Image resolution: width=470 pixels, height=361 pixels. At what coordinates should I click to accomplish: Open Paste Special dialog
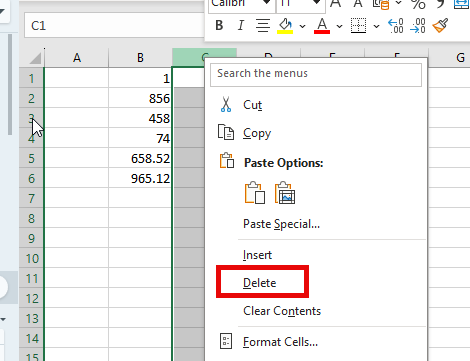click(x=281, y=224)
